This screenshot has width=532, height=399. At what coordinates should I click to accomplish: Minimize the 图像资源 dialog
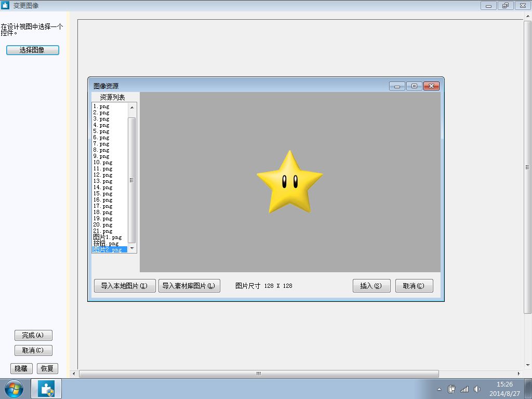click(397, 86)
